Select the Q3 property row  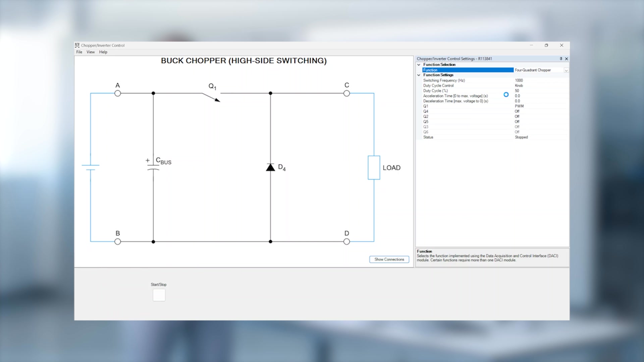click(495, 127)
